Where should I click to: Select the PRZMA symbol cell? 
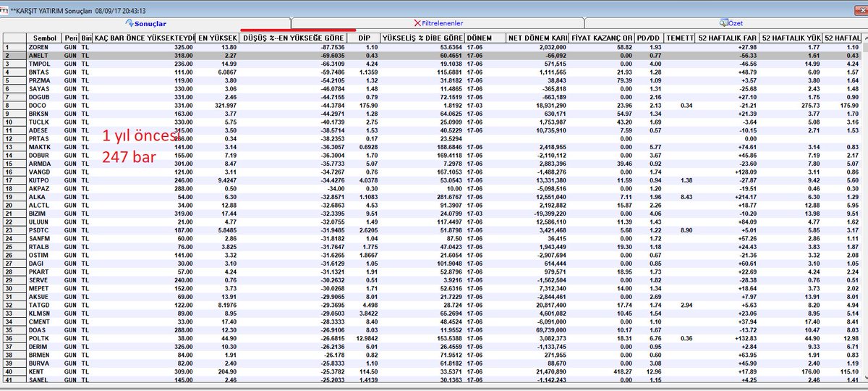pyautogui.click(x=44, y=80)
